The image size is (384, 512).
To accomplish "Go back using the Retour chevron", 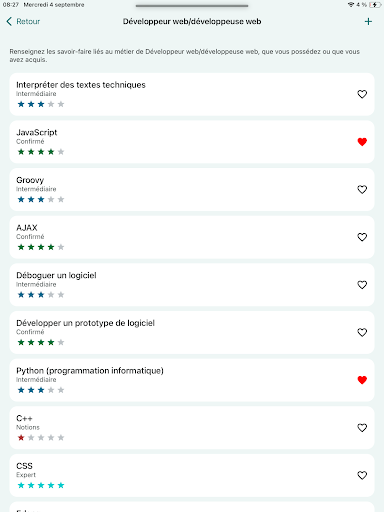I will point(9,22).
